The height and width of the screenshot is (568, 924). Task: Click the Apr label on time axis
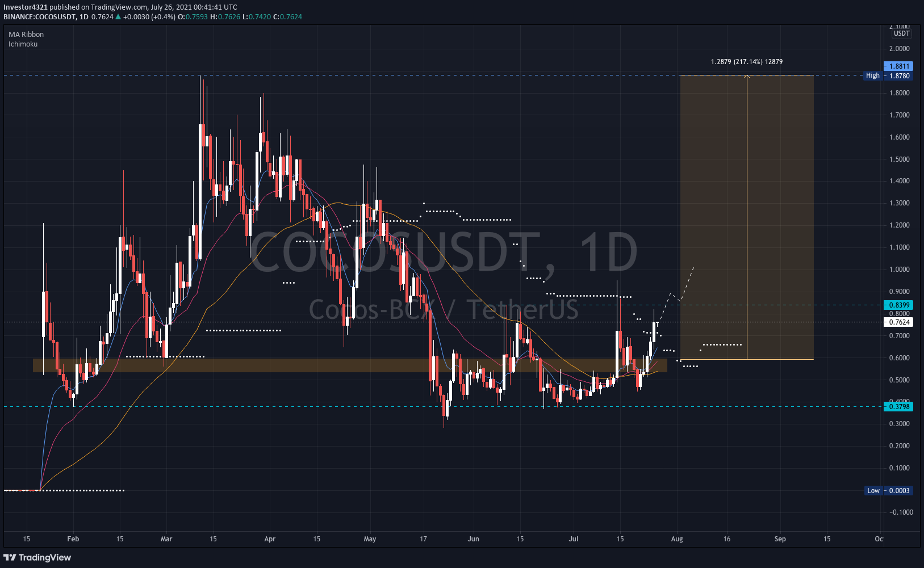pos(270,539)
